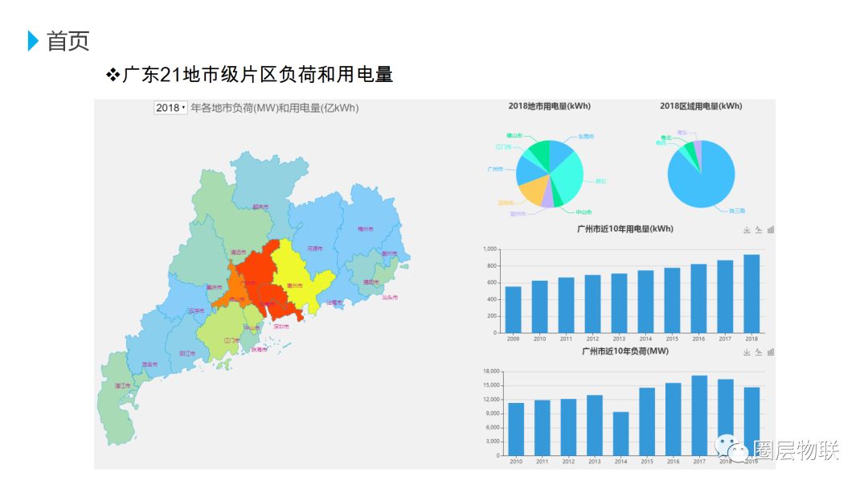Screen dimensions: 868x489
Task: Click the 2009 bar in the consumption (用电量) chart
Action: tap(513, 310)
